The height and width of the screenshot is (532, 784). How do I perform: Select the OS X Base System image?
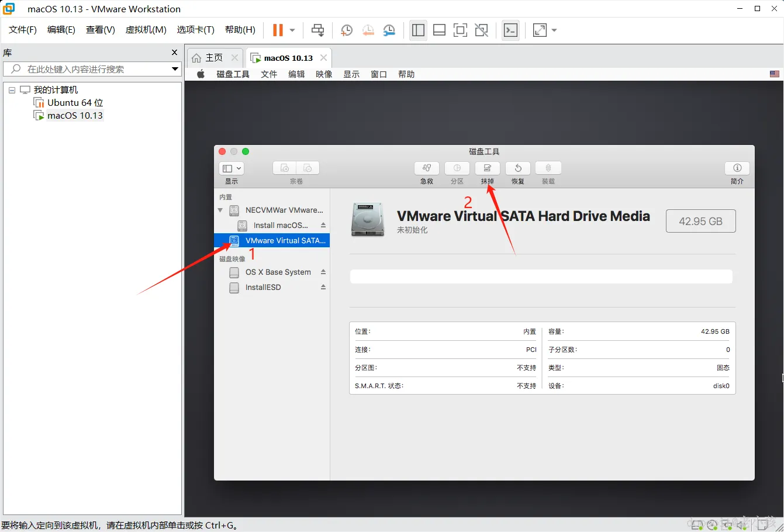(x=272, y=272)
